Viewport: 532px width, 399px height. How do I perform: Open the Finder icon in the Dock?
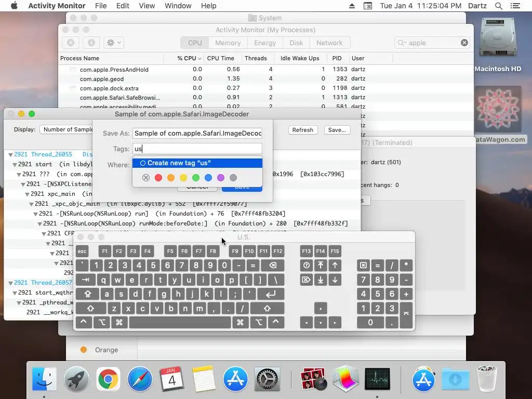[x=44, y=379]
